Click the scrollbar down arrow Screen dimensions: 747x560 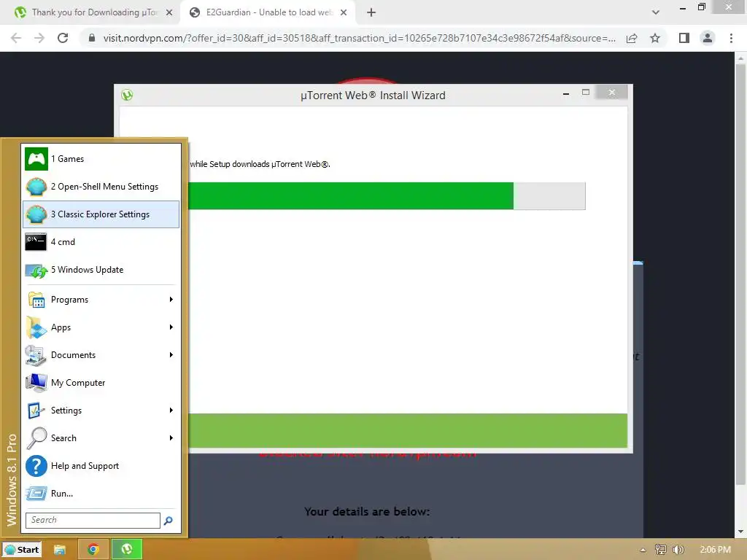(740, 532)
